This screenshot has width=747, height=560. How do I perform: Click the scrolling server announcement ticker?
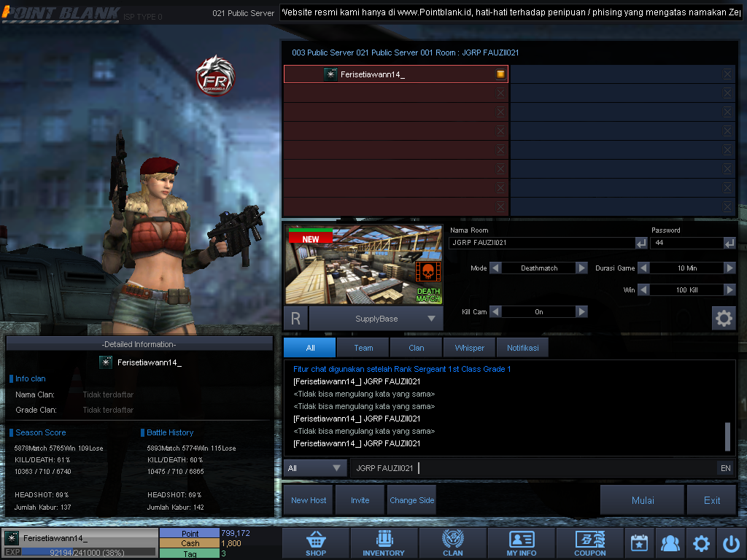511,12
